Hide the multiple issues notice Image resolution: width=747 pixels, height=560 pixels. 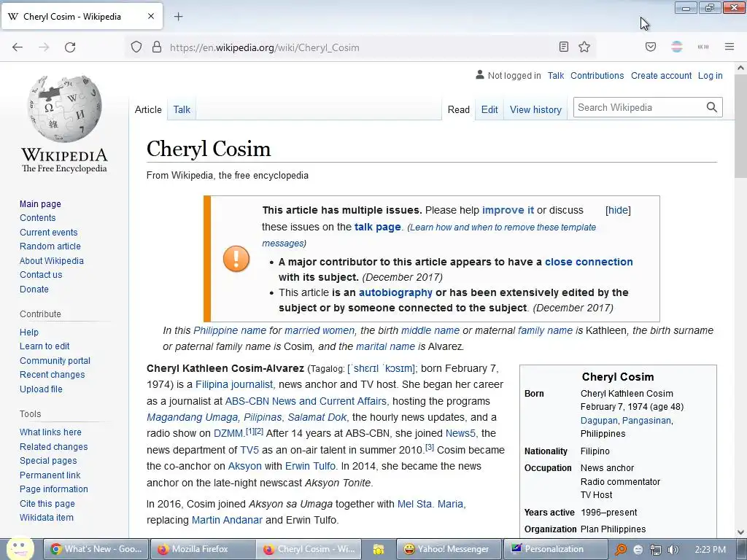pos(618,210)
